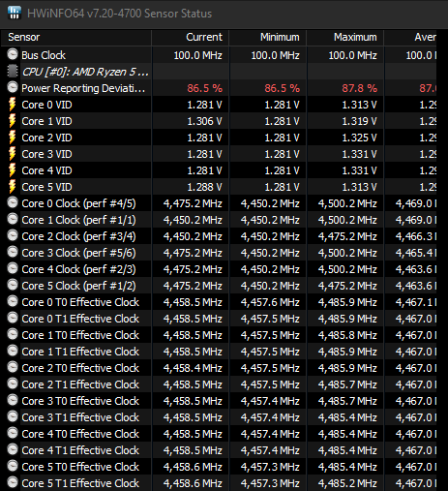
Task: Click the HWiNFO64 v7.20-4700 Sensor Status title
Action: coord(120,14)
